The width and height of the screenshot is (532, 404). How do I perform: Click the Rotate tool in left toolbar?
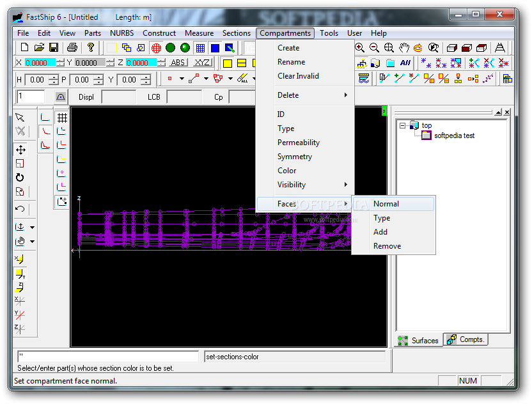pos(20,178)
